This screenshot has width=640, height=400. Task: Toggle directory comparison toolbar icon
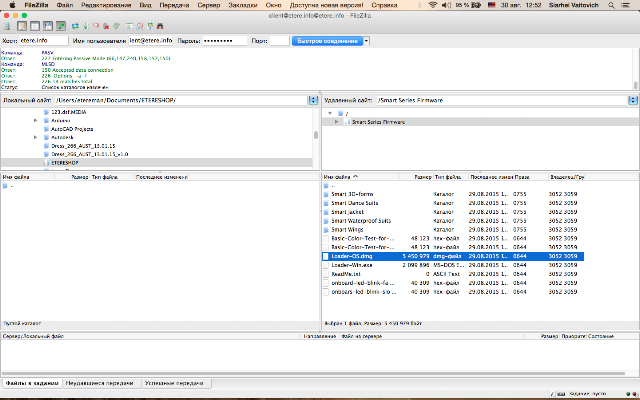coord(140,26)
